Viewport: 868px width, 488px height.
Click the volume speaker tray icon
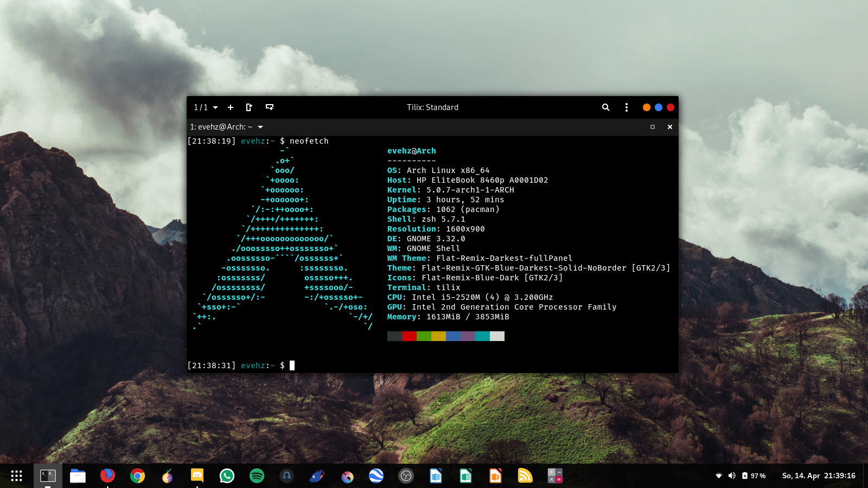pyautogui.click(x=732, y=476)
